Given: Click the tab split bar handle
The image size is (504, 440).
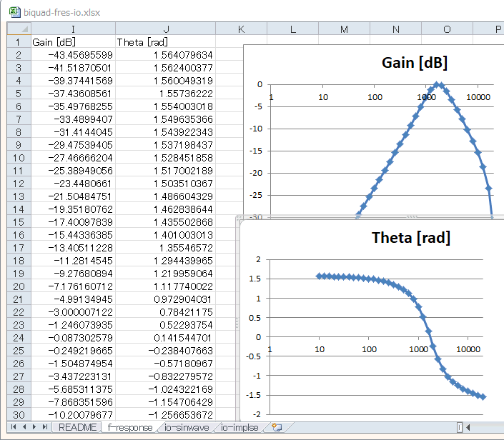Looking at the screenshot, I should [460, 427].
